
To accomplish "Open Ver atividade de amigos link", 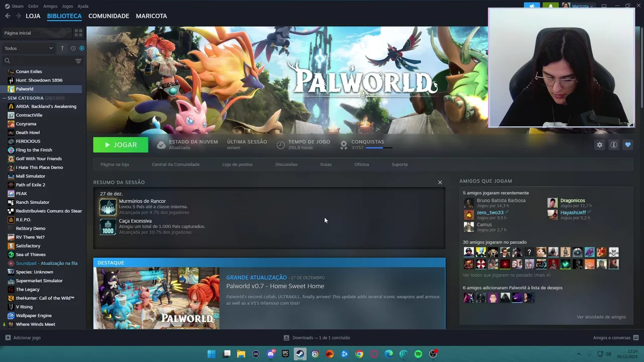I will coord(601,317).
